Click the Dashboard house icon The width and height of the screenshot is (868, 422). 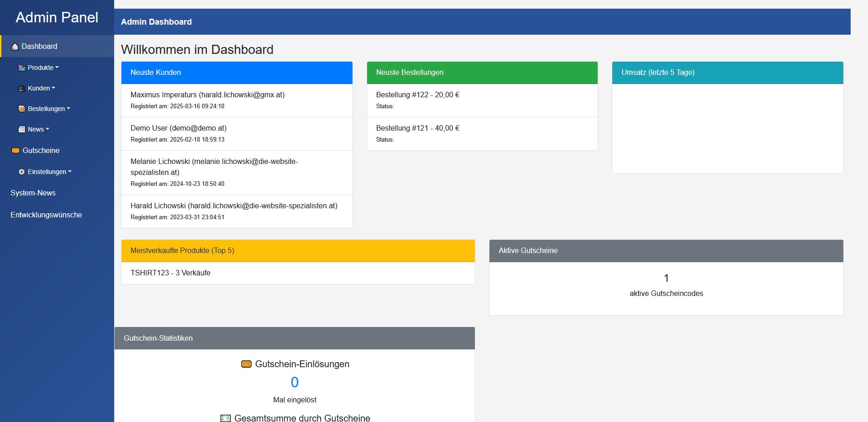(15, 46)
